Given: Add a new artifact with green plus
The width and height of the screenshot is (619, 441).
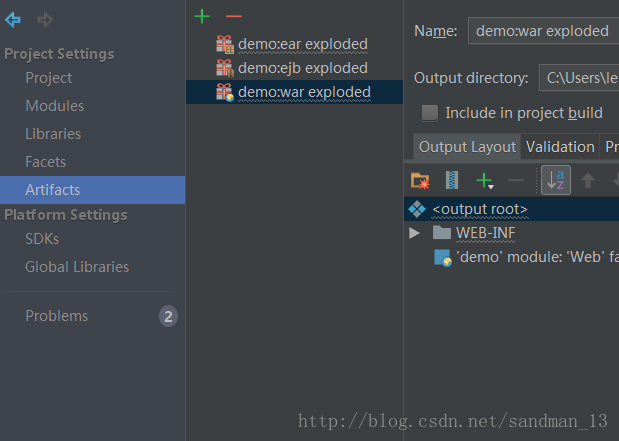Looking at the screenshot, I should pyautogui.click(x=202, y=16).
